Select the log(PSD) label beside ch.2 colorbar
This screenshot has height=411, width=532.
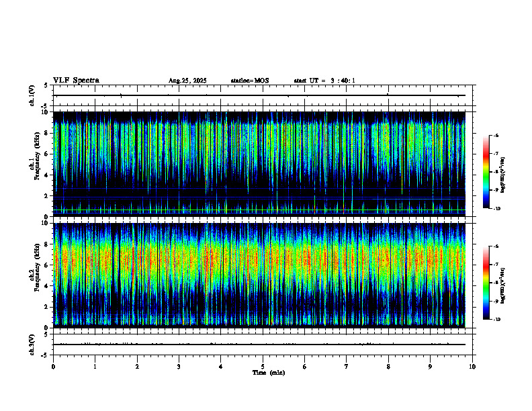point(502,285)
